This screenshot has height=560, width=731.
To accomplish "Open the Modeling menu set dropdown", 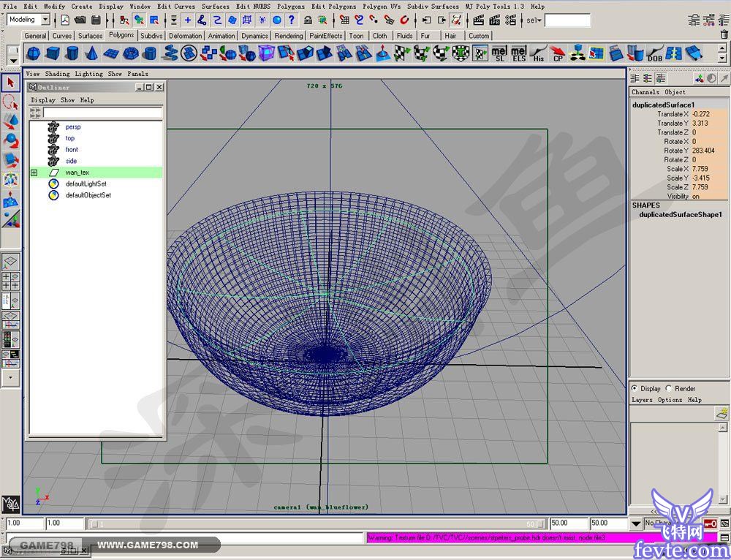I will (x=45, y=20).
